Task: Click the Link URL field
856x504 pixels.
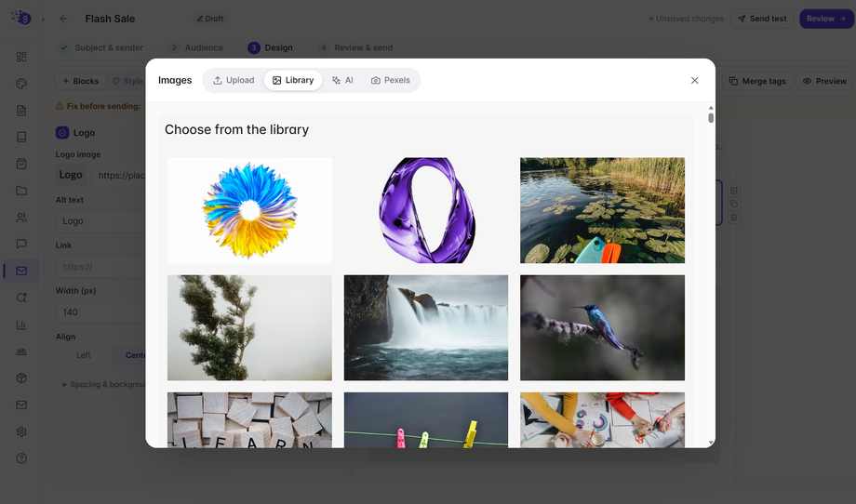Action: click(100, 266)
